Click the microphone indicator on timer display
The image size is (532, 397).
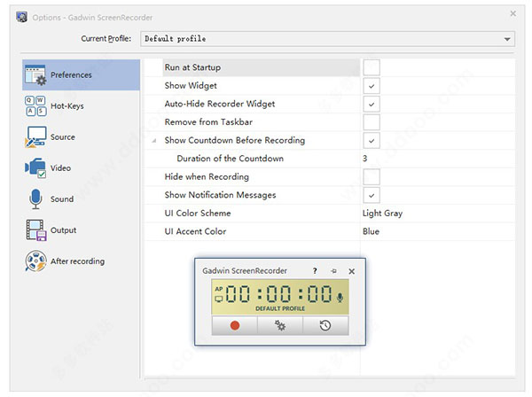click(340, 298)
